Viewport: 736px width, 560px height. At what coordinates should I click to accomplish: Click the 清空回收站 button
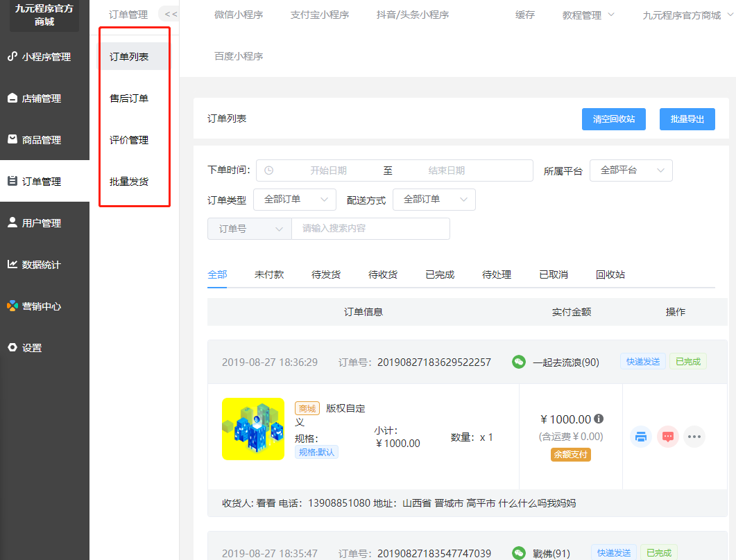613,119
